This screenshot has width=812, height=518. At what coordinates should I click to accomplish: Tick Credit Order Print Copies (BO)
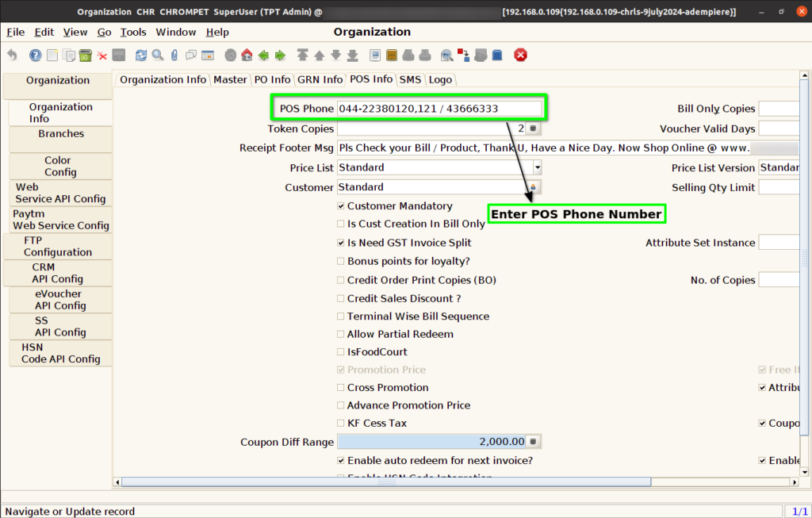point(341,280)
